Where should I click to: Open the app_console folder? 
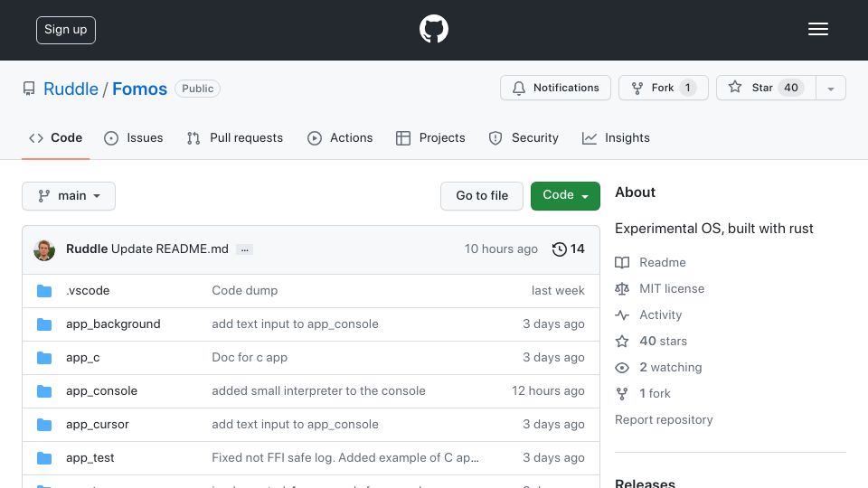click(102, 390)
